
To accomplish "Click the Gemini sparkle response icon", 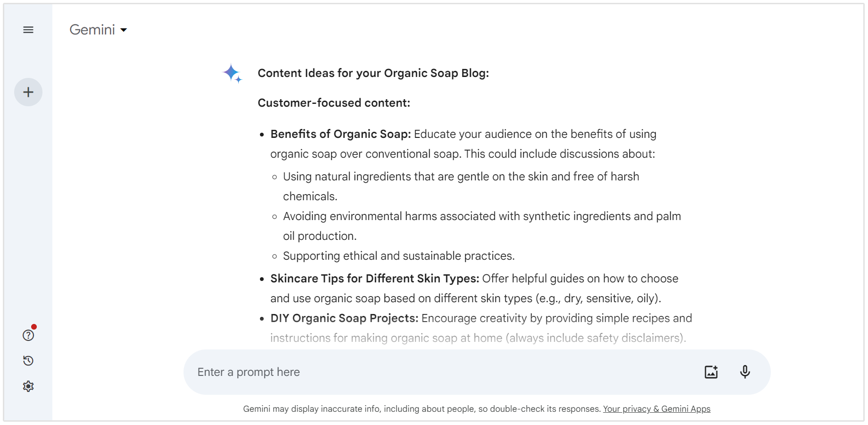I will [232, 74].
